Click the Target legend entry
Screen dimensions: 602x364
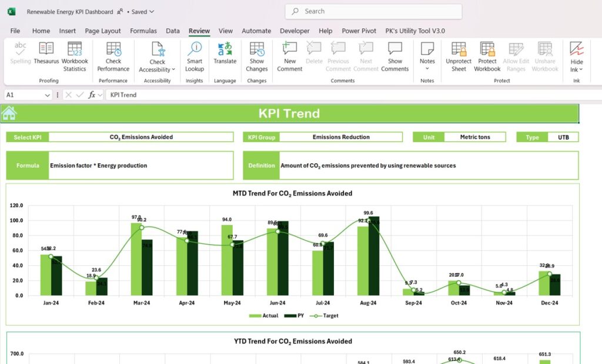point(324,316)
